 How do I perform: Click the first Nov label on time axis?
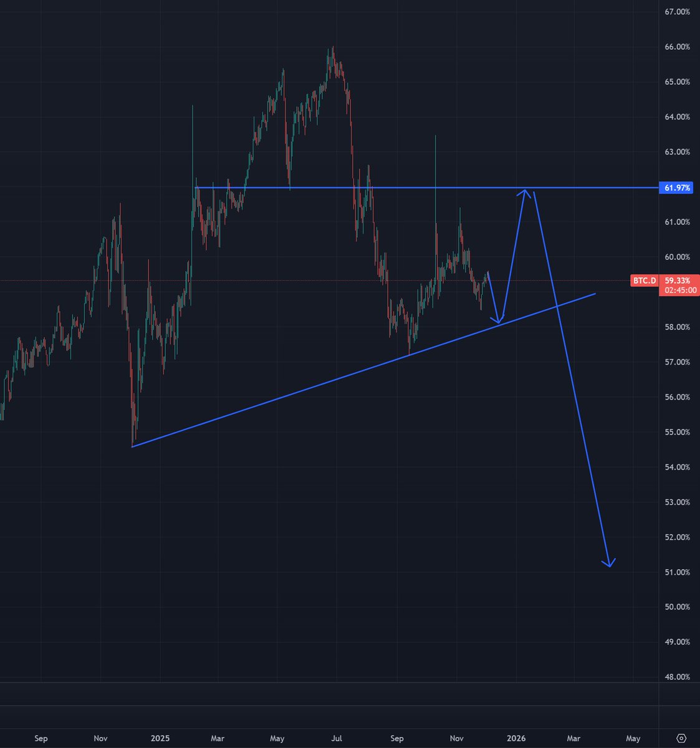pyautogui.click(x=100, y=739)
